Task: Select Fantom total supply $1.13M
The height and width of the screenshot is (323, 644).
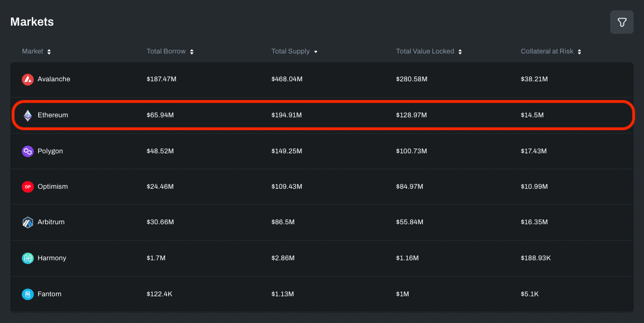Action: coord(283,294)
